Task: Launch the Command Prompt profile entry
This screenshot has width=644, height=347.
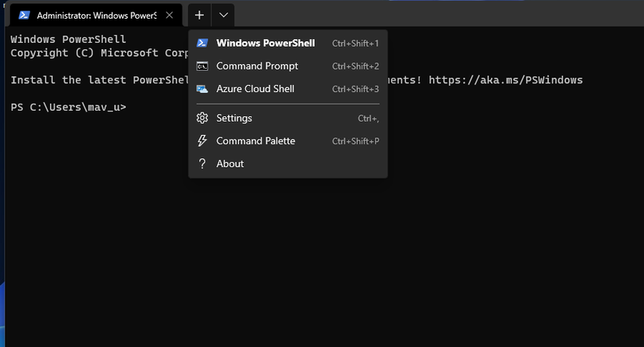Action: (x=257, y=66)
